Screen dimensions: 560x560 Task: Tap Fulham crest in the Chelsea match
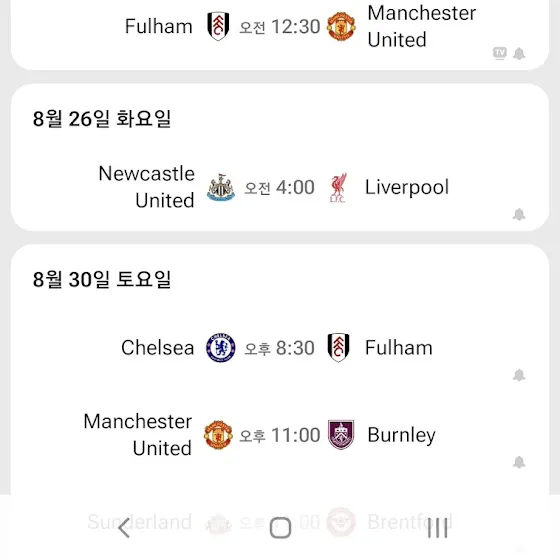(x=339, y=348)
